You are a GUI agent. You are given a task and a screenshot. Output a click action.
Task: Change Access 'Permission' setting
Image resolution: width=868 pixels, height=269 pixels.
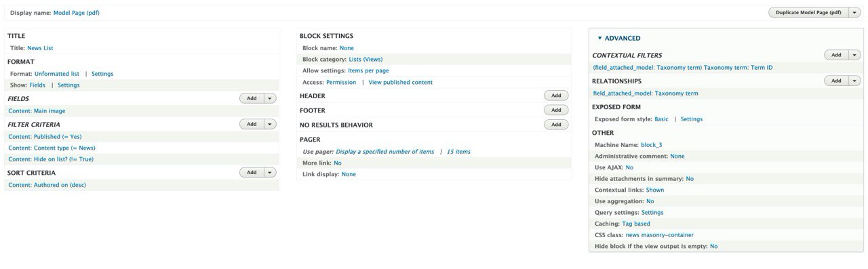pos(341,82)
